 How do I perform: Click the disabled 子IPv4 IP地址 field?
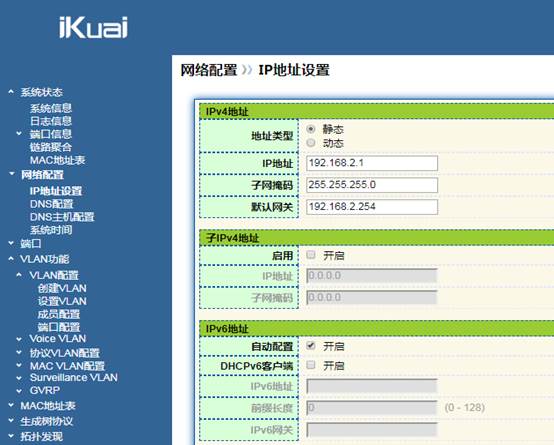tap(372, 276)
